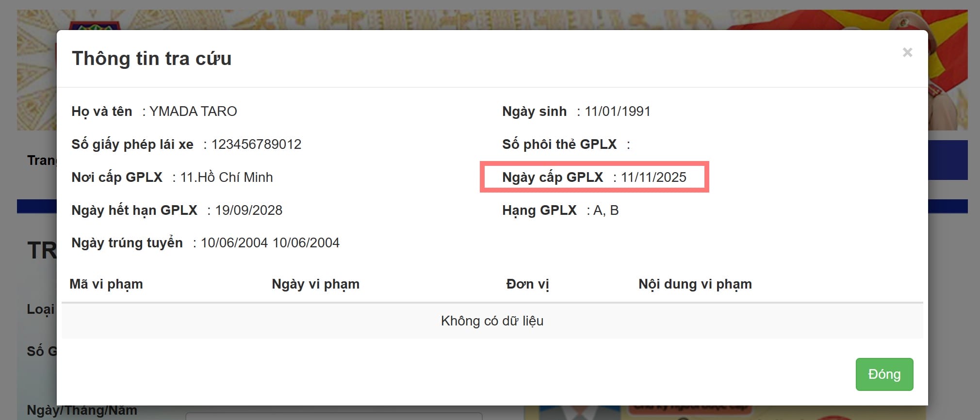980x420 pixels.
Task: Click the Họ và tên label
Action: (102, 112)
